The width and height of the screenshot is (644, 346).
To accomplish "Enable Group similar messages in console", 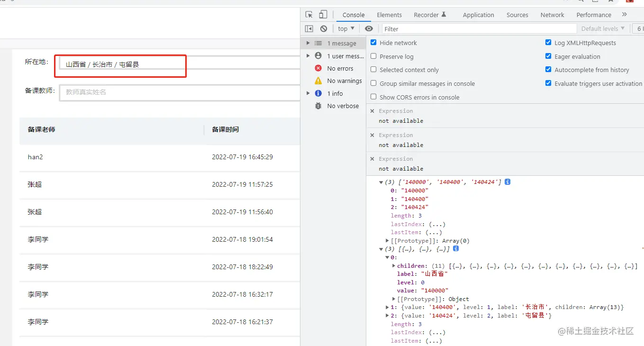I will (x=373, y=83).
